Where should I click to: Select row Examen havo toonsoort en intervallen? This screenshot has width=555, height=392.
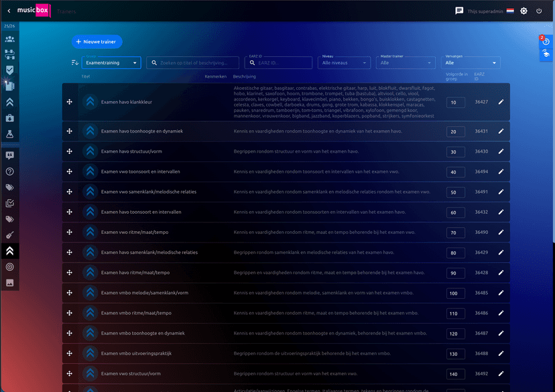(286, 212)
